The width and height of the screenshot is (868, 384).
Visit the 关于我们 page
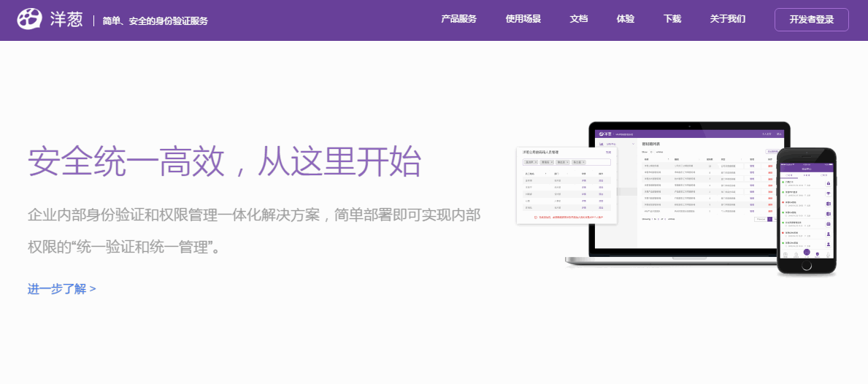coord(727,19)
